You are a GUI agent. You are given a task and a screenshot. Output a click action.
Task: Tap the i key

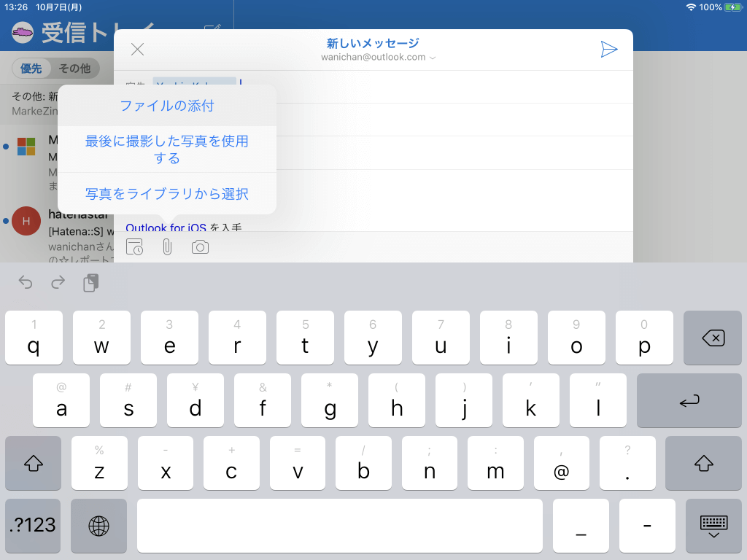pos(508,338)
